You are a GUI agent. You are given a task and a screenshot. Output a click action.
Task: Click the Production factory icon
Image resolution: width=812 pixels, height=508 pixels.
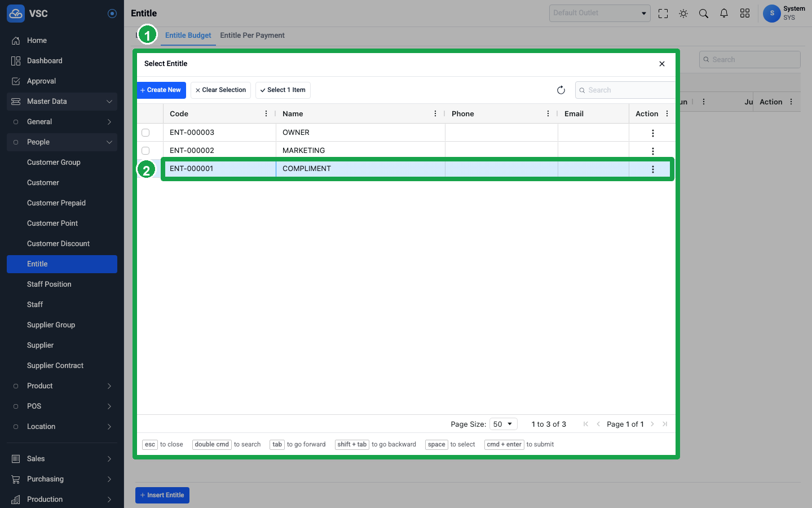[16, 500]
